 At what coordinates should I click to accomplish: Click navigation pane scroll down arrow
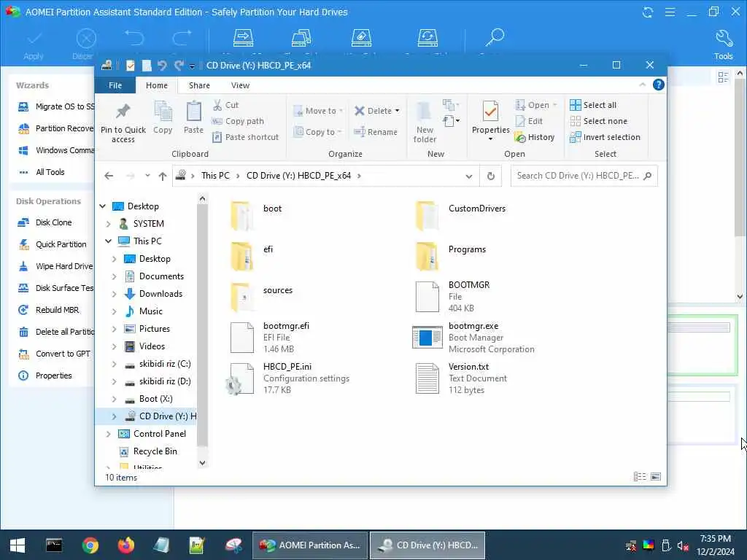pyautogui.click(x=203, y=462)
